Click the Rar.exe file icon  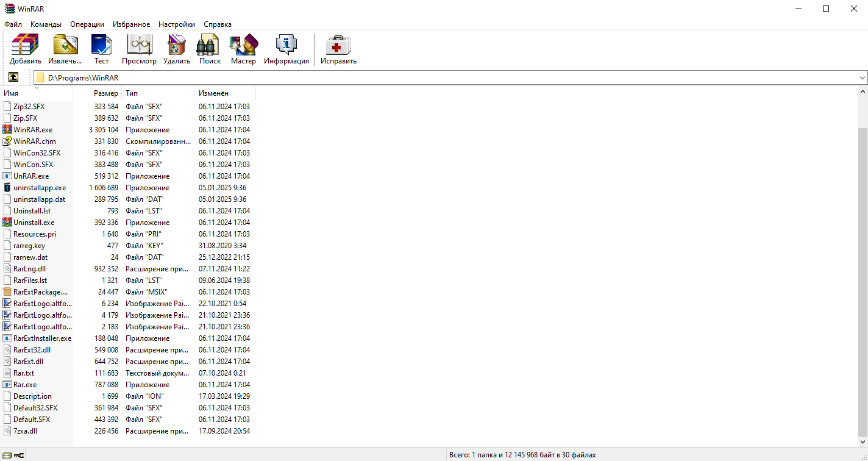(x=7, y=385)
